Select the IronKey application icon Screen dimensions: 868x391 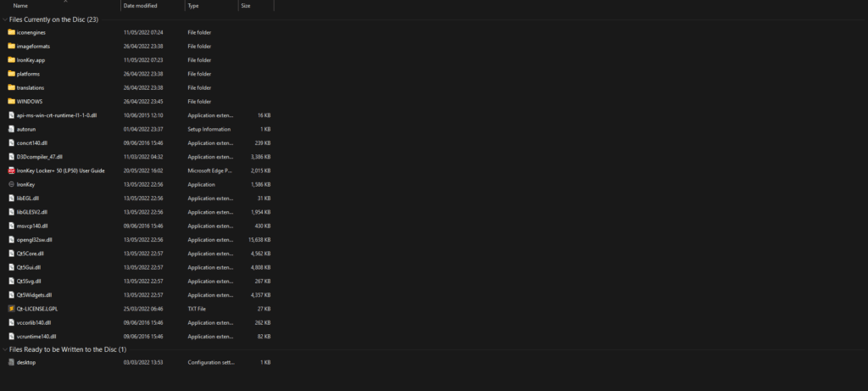11,184
